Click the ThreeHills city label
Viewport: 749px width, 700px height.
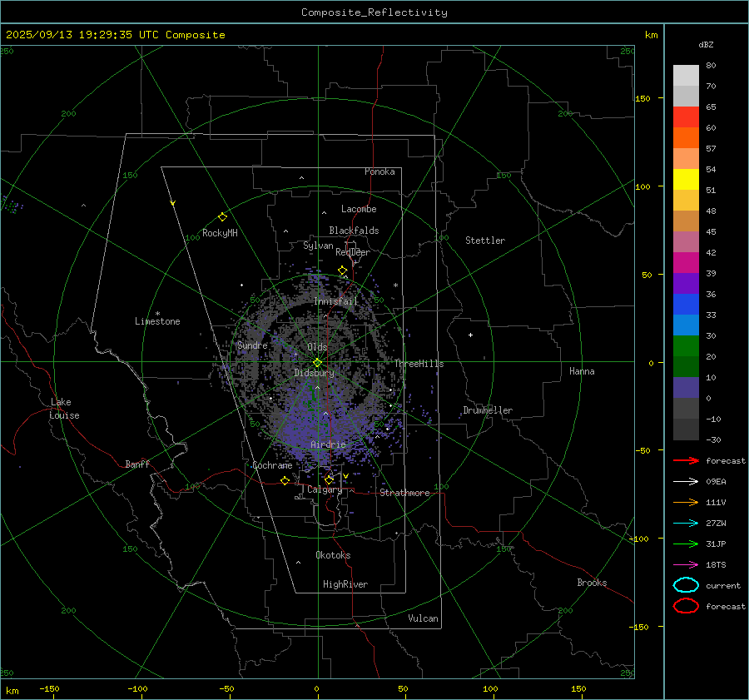(x=419, y=364)
